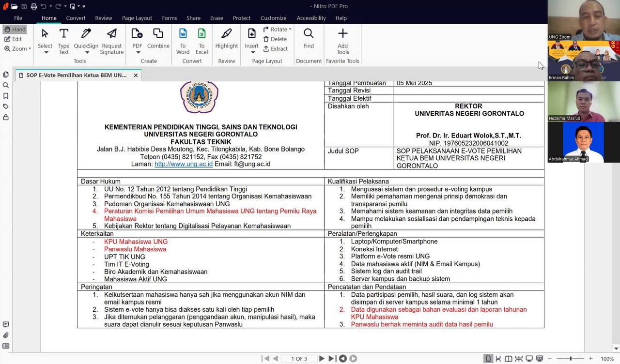The height and width of the screenshot is (364, 620).
Task: Go to the previous page
Action: pos(276,359)
